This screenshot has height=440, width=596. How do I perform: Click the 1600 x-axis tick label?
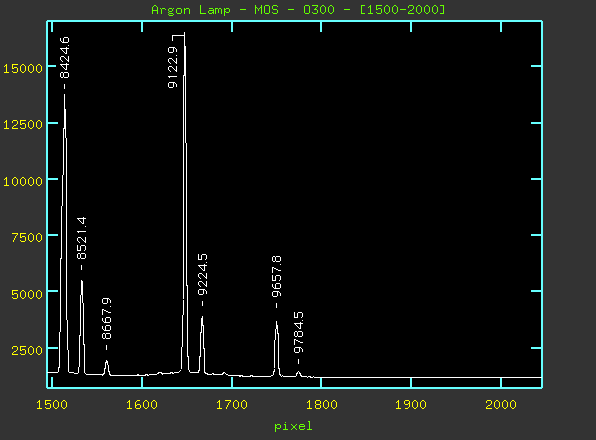coord(142,405)
